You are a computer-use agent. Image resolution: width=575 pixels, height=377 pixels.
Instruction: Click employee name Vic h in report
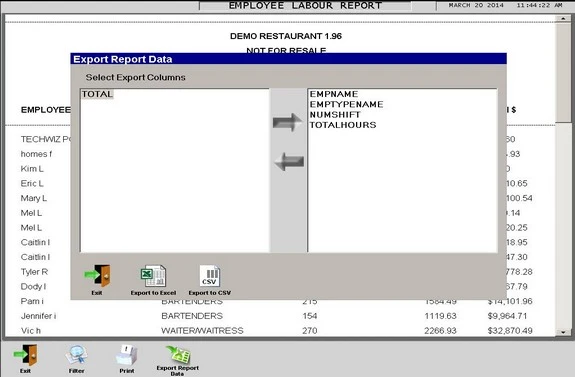(31, 330)
